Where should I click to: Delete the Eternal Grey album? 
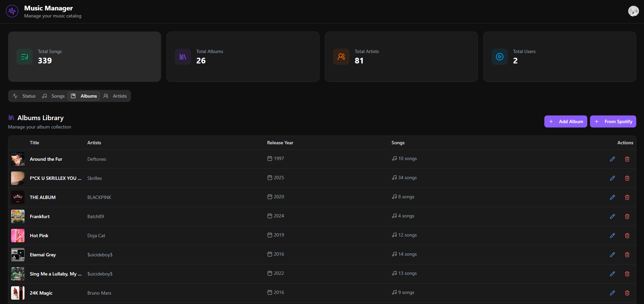[627, 255]
